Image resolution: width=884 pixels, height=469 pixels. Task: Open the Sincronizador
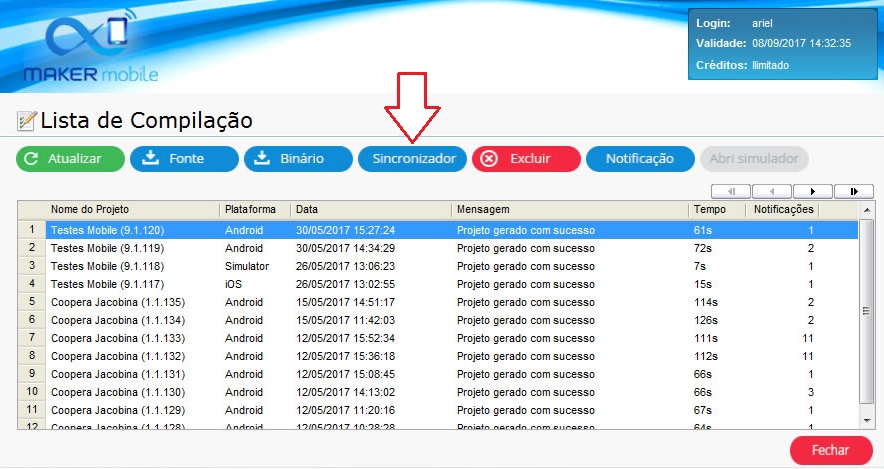tap(412, 159)
